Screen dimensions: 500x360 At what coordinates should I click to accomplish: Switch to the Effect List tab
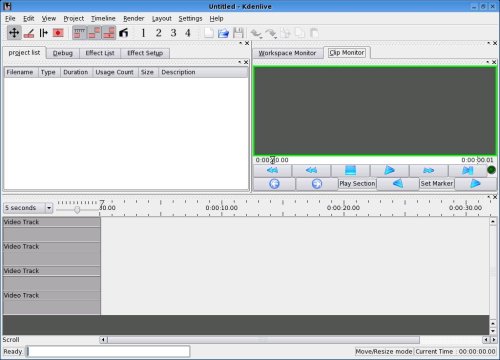pos(100,53)
